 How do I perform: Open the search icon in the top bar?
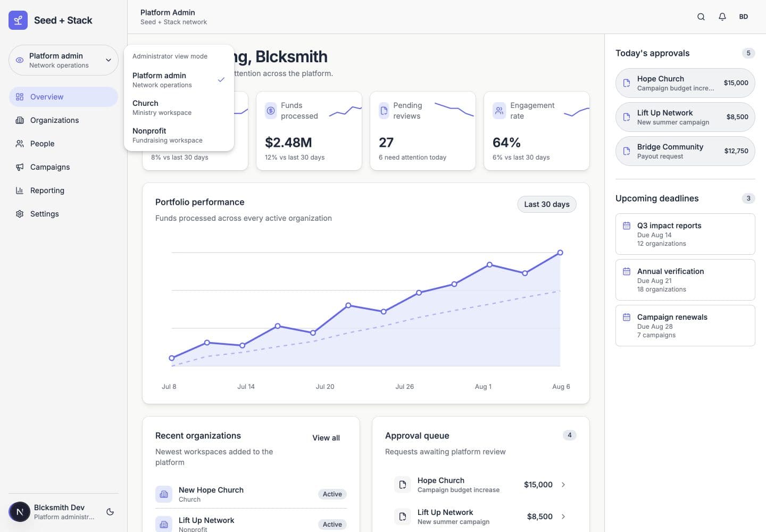click(x=701, y=16)
